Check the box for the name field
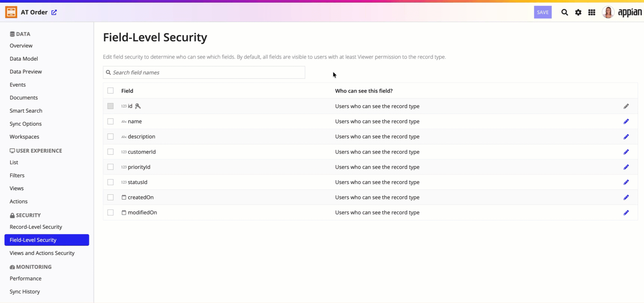Image resolution: width=644 pixels, height=303 pixels. pos(110,122)
